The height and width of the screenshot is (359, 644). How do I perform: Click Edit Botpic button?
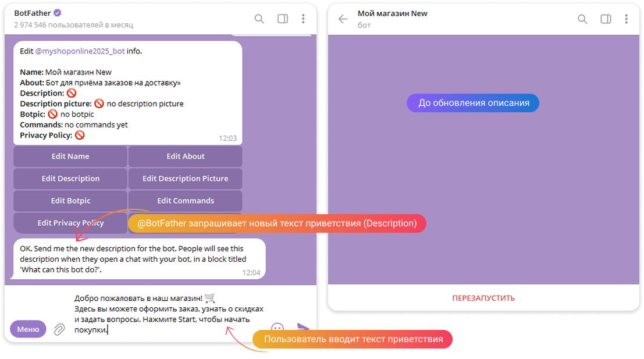click(x=70, y=201)
